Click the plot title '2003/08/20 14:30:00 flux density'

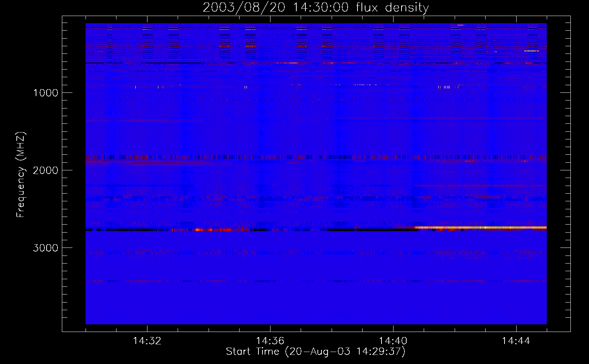pos(316,8)
